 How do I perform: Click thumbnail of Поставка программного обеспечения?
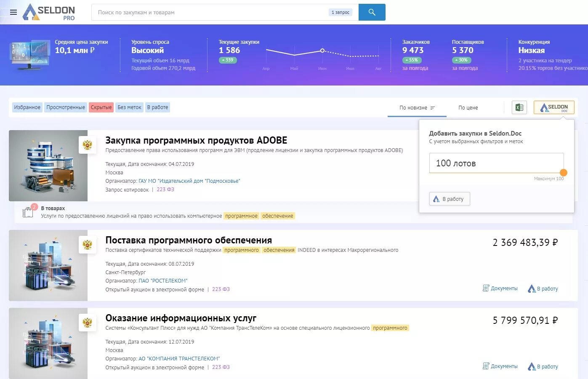48,265
